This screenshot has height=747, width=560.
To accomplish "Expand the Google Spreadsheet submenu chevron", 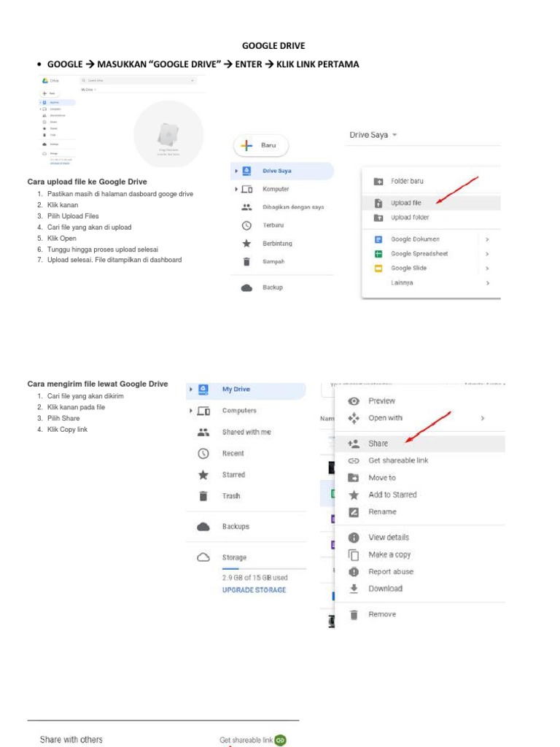I will tap(487, 254).
